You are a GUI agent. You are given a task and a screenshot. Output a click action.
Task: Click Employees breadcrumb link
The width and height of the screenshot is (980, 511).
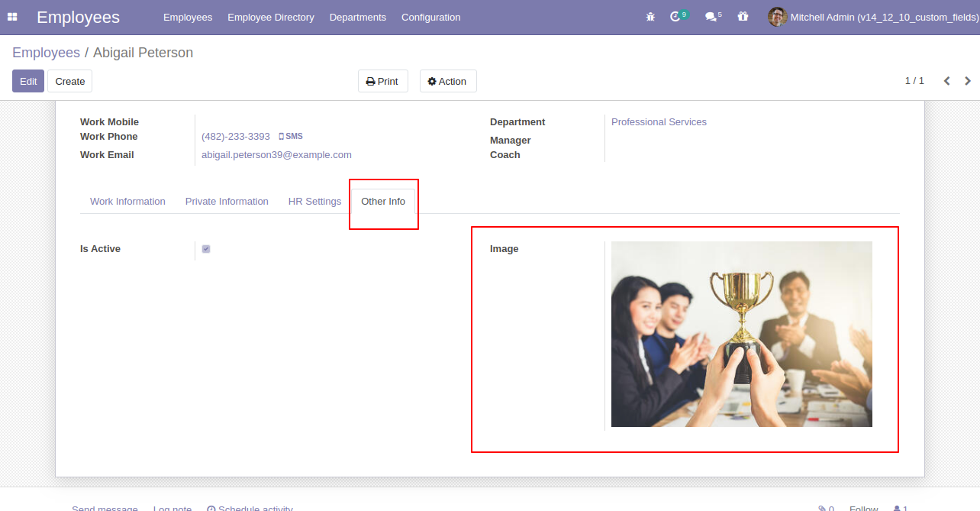pos(46,53)
